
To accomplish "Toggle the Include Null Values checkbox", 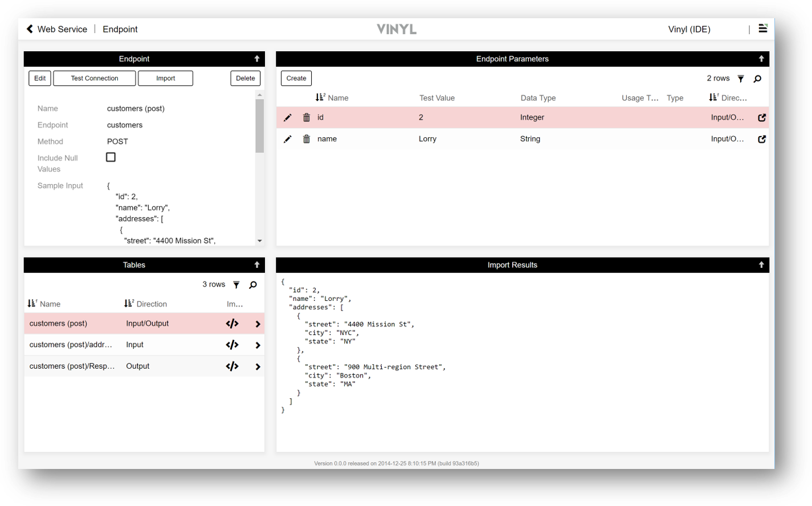I will (111, 157).
